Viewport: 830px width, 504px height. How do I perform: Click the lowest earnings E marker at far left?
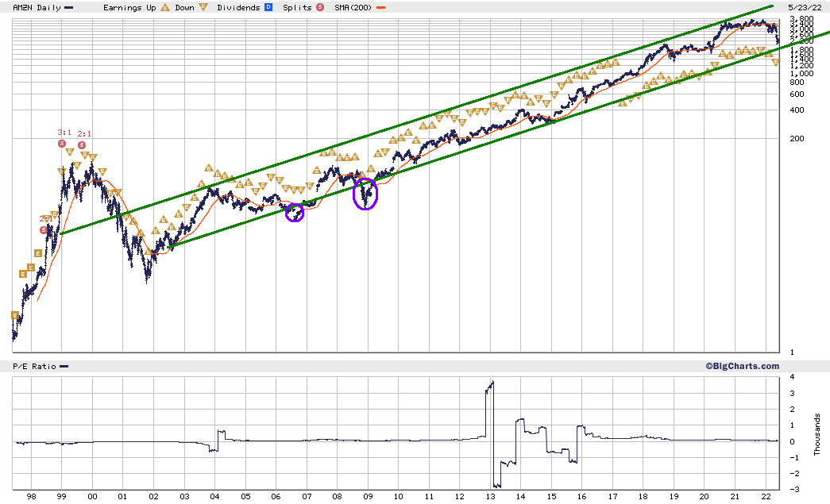[x=15, y=315]
